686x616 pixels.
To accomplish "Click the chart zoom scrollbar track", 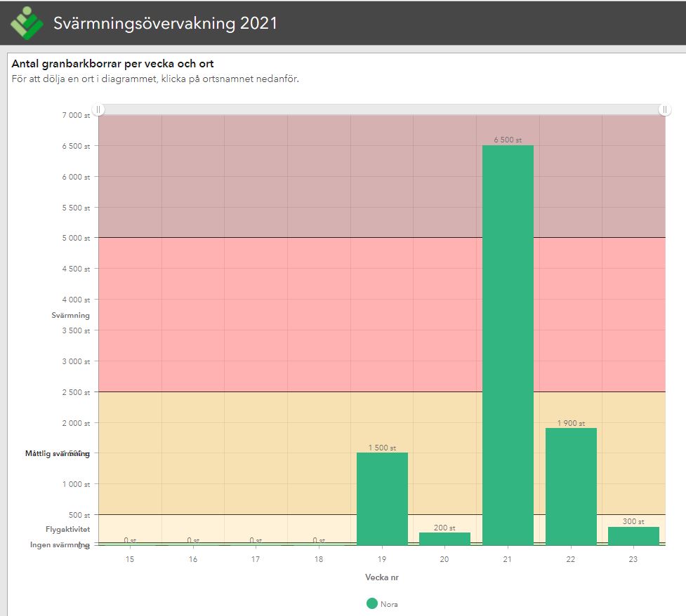I will [381, 109].
